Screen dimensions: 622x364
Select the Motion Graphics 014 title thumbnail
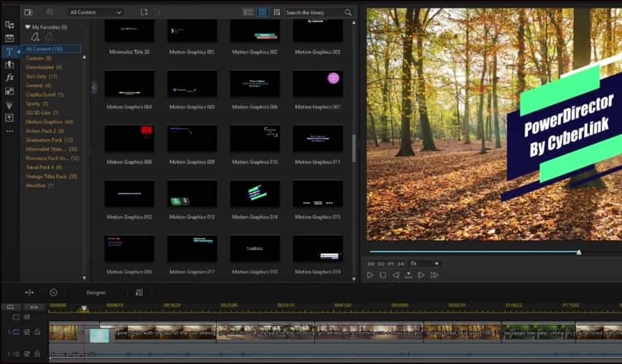coord(254,194)
